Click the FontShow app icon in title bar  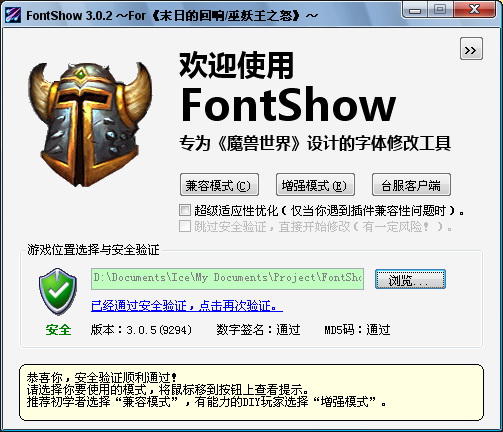13,15
